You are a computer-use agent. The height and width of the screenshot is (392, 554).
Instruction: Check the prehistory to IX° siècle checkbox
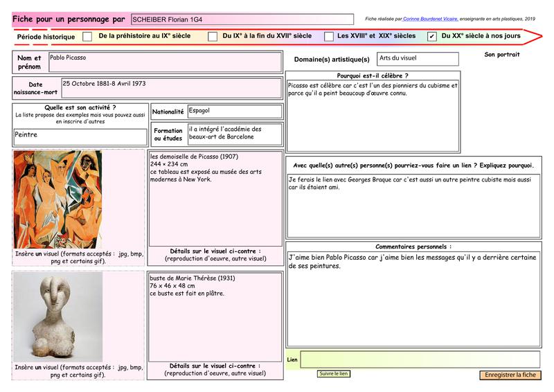(87, 36)
